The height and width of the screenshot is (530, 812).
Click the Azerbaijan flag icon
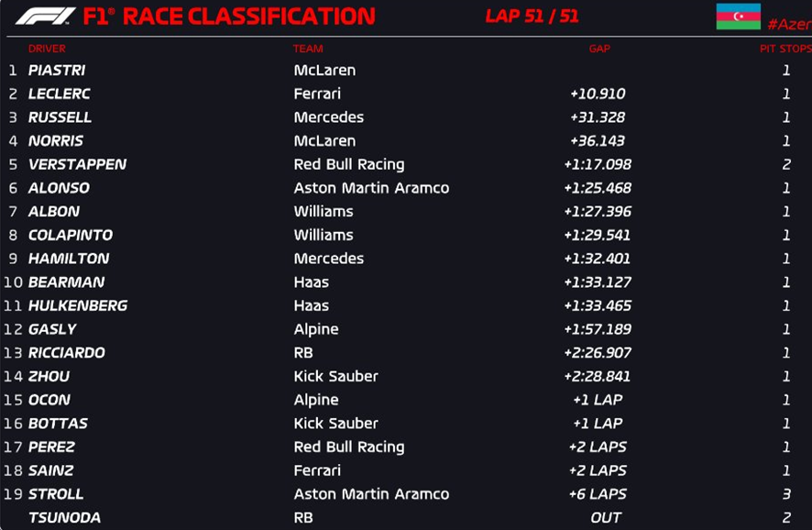pos(738,17)
